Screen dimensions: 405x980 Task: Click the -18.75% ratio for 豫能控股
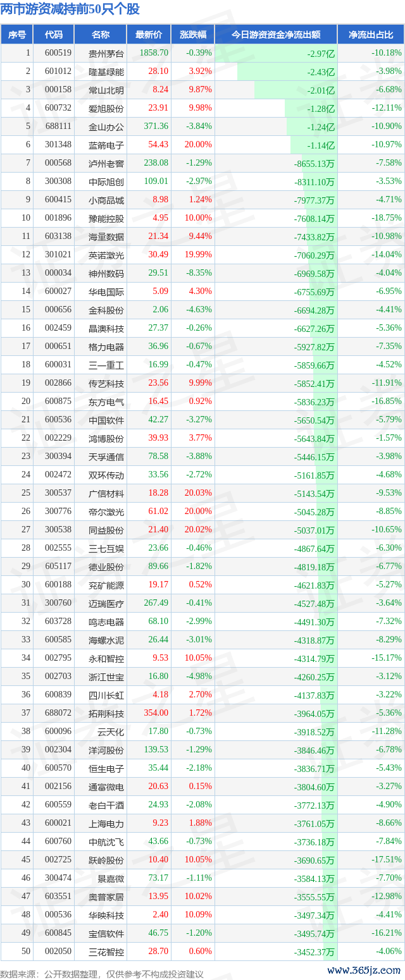pyautogui.click(x=386, y=218)
